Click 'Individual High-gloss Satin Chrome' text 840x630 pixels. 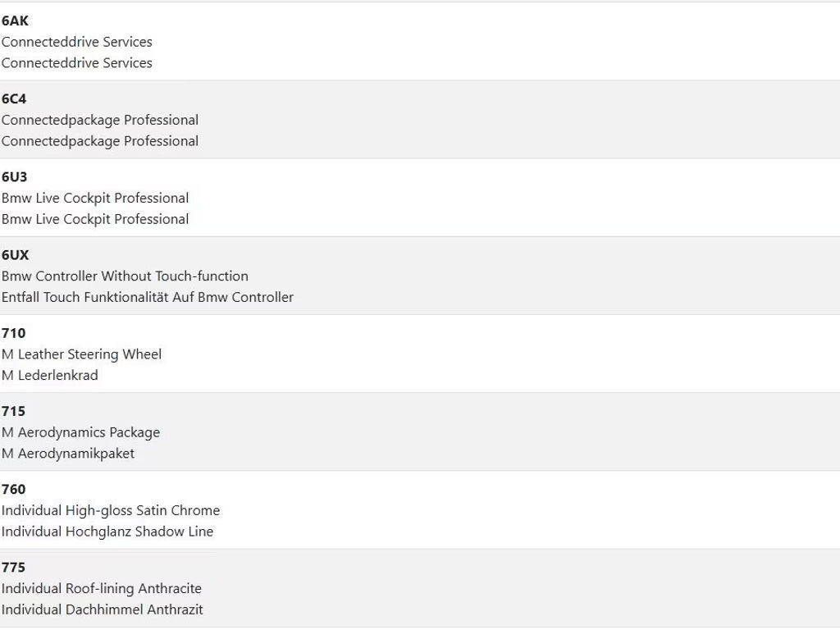[111, 510]
